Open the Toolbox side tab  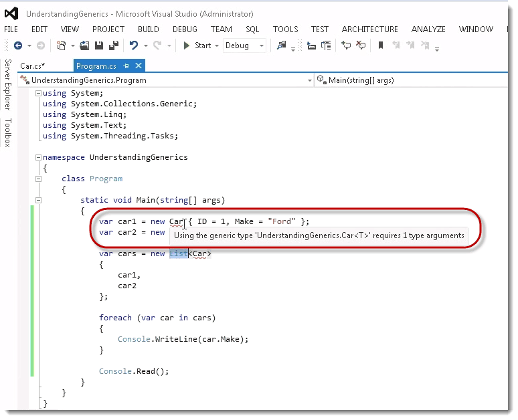click(x=8, y=132)
